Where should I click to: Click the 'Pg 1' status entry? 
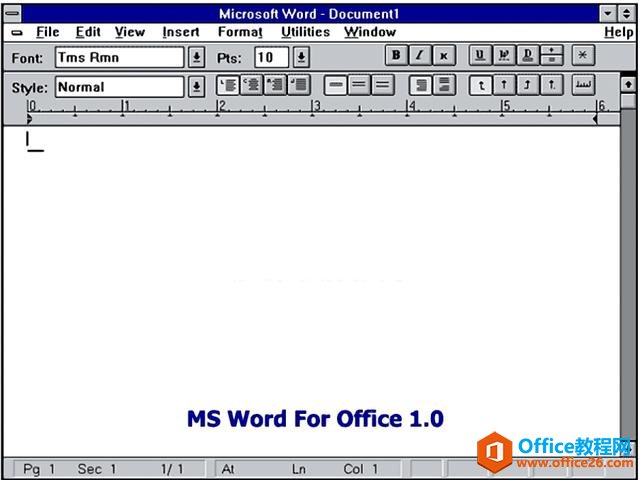coord(39,469)
